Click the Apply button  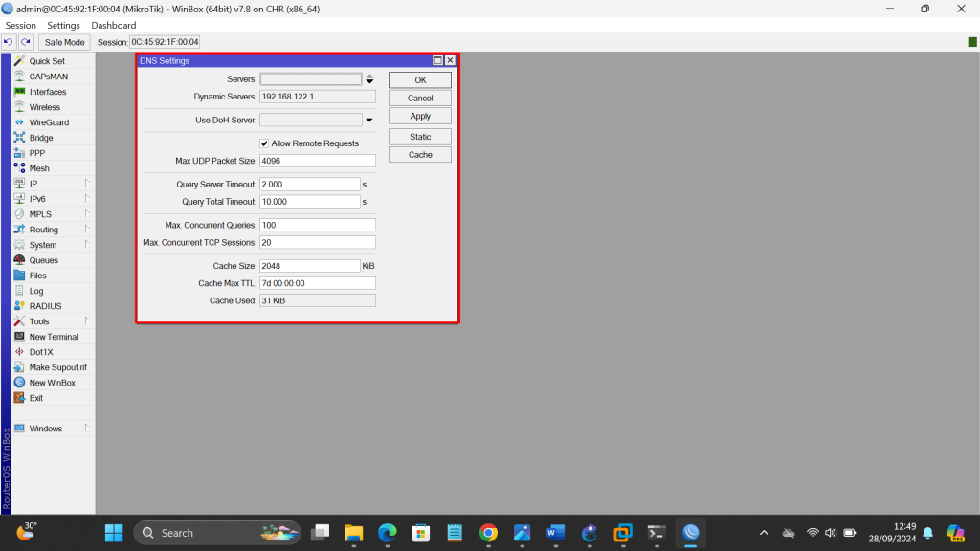click(x=419, y=116)
